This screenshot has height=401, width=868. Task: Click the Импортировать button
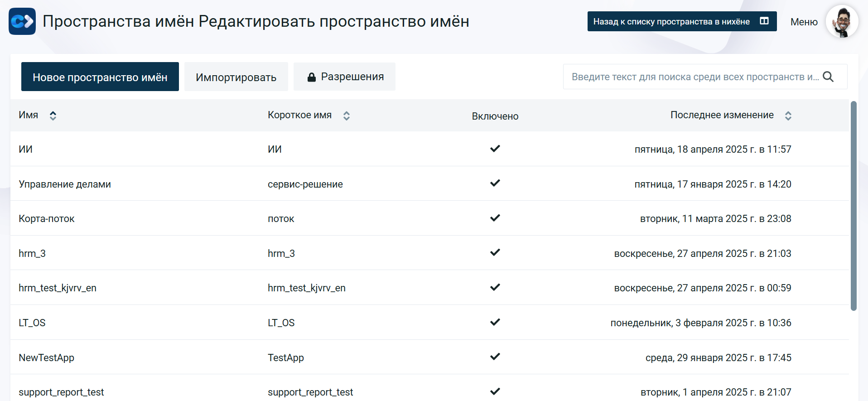[236, 77]
